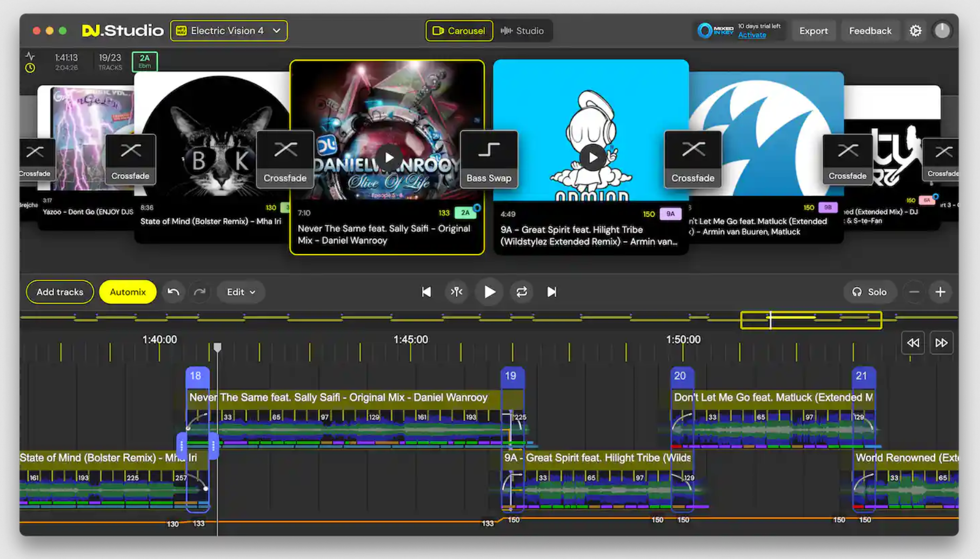Viewport: 980px width, 559px height.
Task: Toggle loop playback
Action: pyautogui.click(x=521, y=292)
